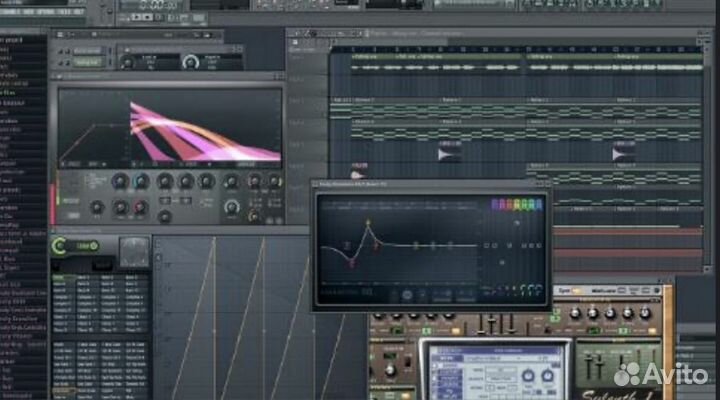Toggle the green switch beside the power ring
The width and height of the screenshot is (720, 400).
point(87,246)
